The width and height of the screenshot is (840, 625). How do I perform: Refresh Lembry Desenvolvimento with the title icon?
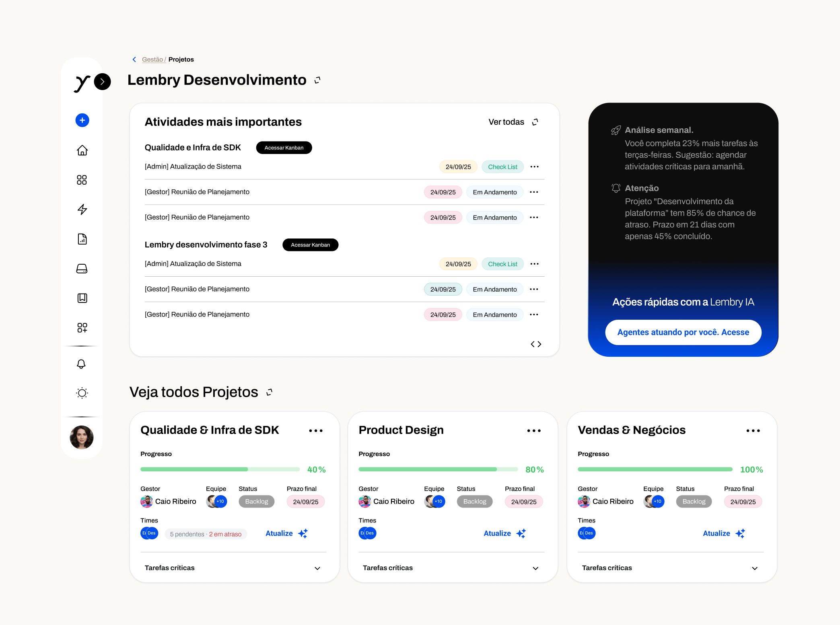pyautogui.click(x=317, y=80)
